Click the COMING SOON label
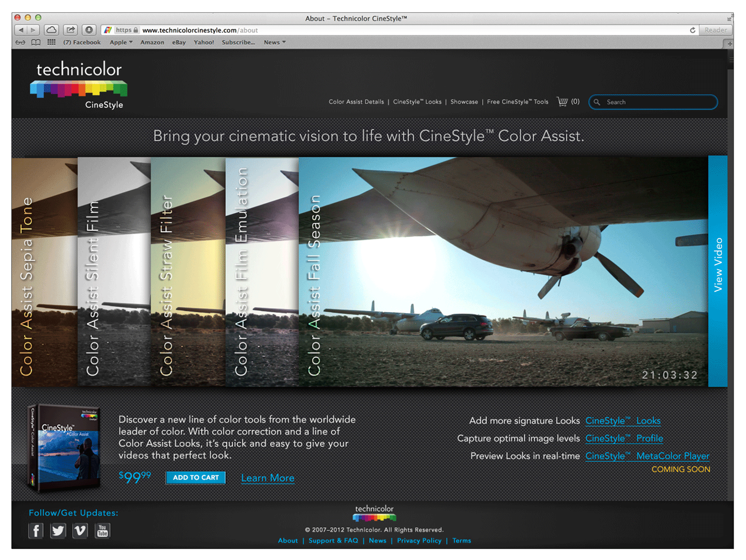 [x=681, y=469]
